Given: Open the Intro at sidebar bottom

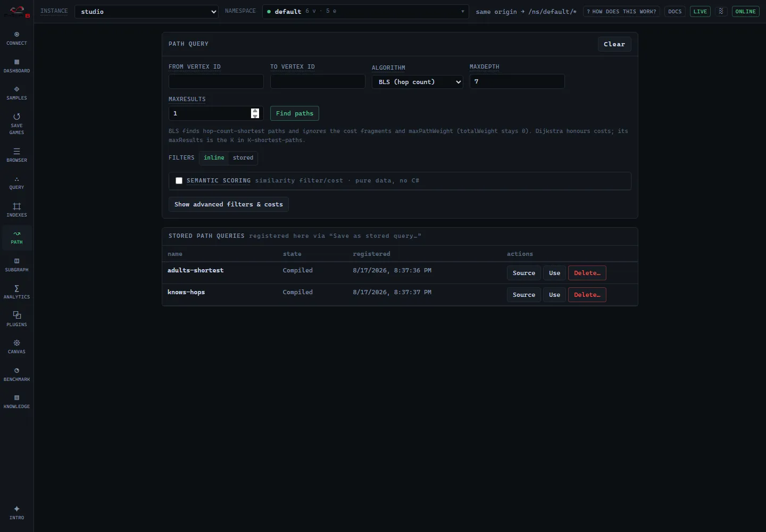Looking at the screenshot, I should point(16,513).
